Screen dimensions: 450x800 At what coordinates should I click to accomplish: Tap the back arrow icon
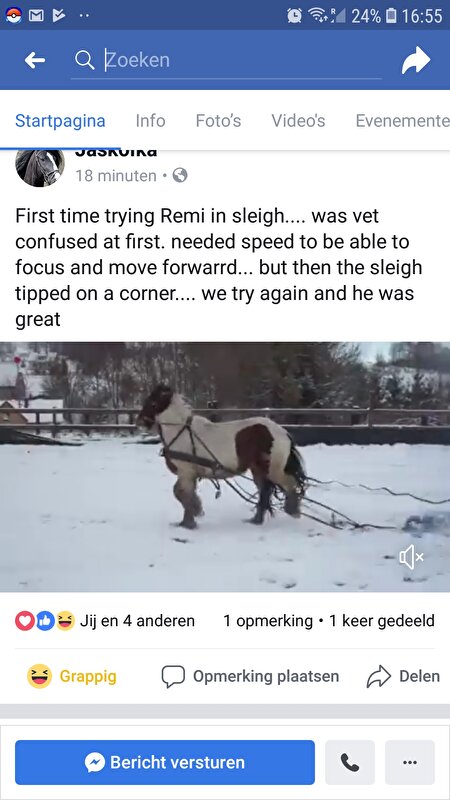point(35,61)
